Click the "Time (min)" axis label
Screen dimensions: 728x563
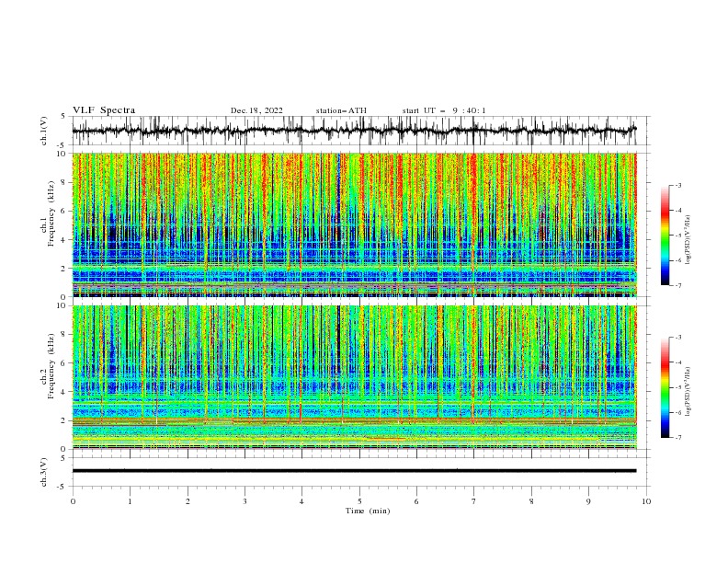point(368,511)
